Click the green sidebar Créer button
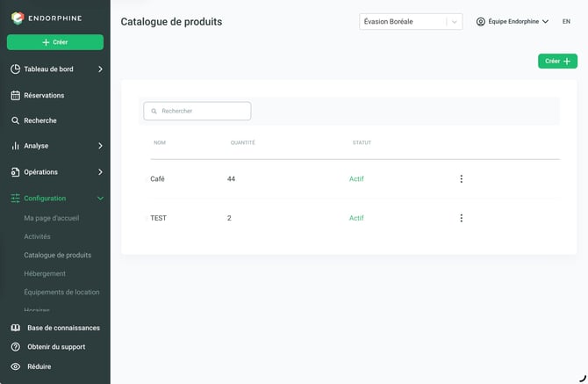 tap(55, 42)
